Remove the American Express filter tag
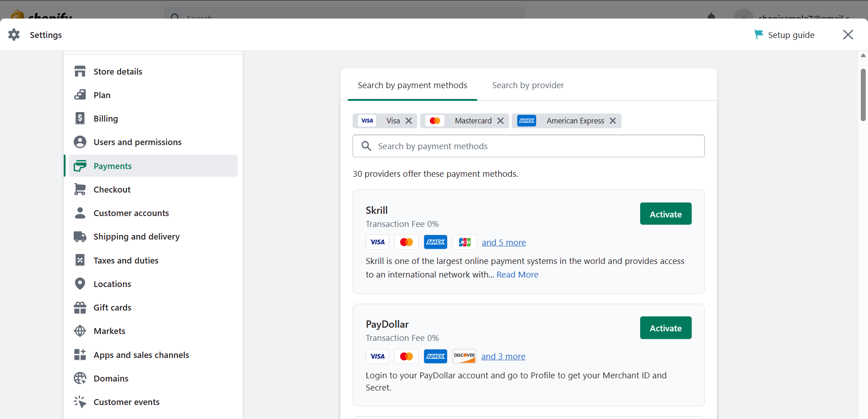The width and height of the screenshot is (868, 419). (613, 121)
